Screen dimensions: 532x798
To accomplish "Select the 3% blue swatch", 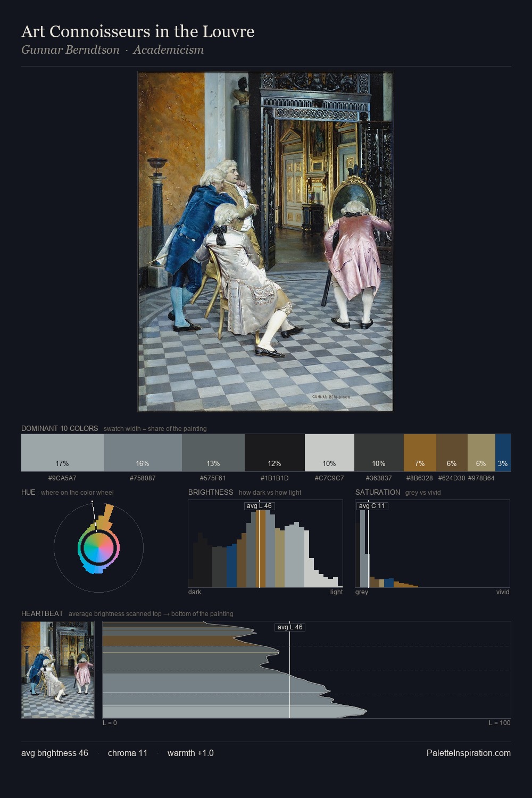I will click(x=503, y=453).
